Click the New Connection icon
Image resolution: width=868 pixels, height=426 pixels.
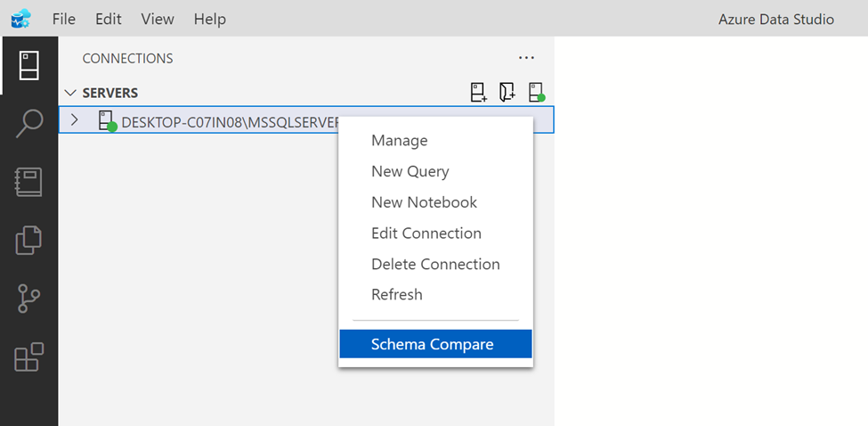pos(479,93)
